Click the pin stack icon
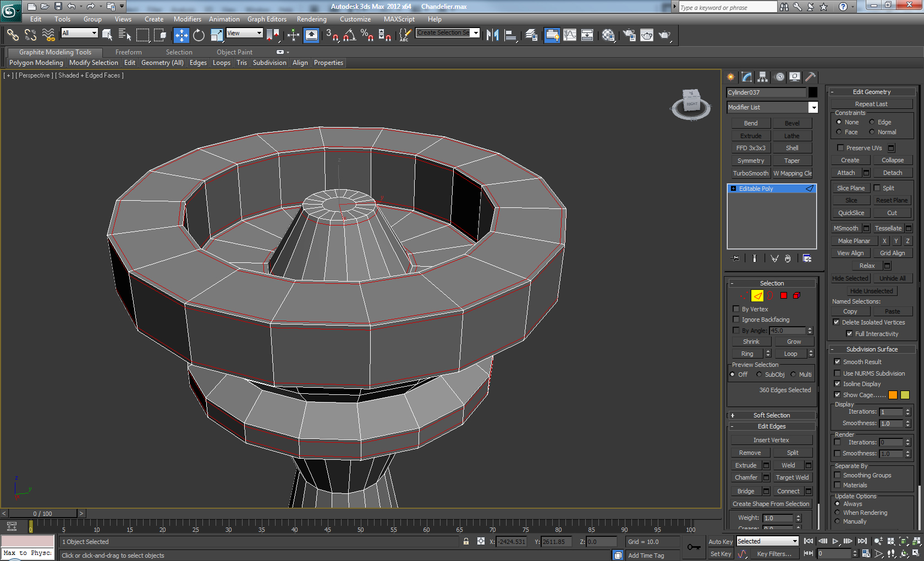Screen dimensions: 924x561 [735, 258]
